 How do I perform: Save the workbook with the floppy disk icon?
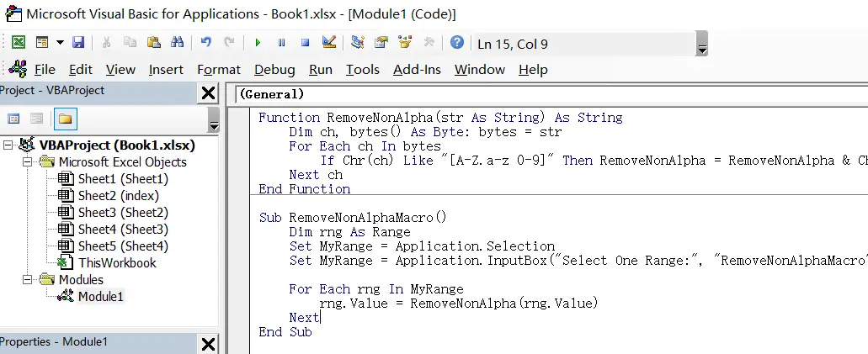pyautogui.click(x=78, y=42)
